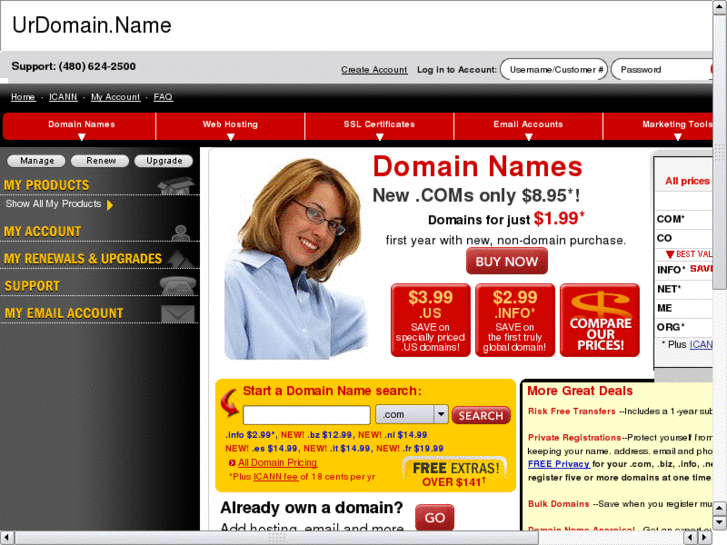Image resolution: width=727 pixels, height=545 pixels.
Task: Click Private Registrations deal link
Action: coord(574,437)
